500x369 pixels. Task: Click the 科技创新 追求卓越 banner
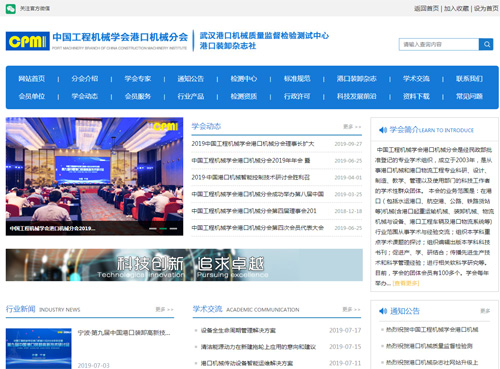(184, 265)
